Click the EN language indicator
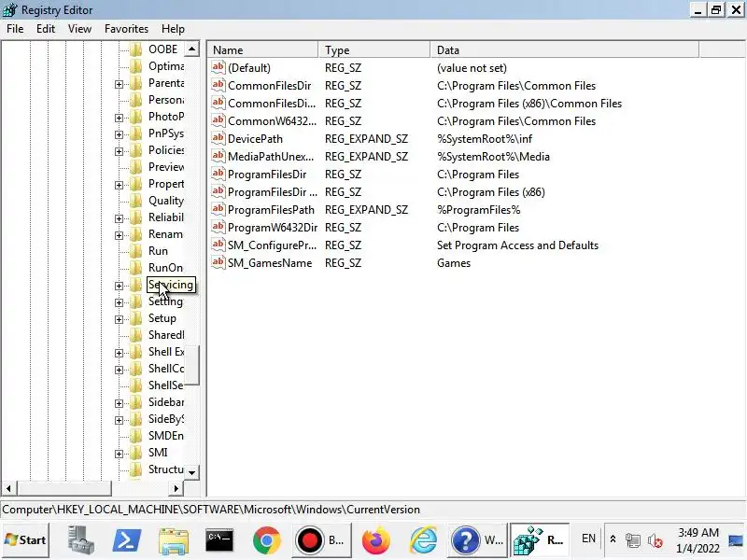The height and width of the screenshot is (560, 747). coord(588,539)
